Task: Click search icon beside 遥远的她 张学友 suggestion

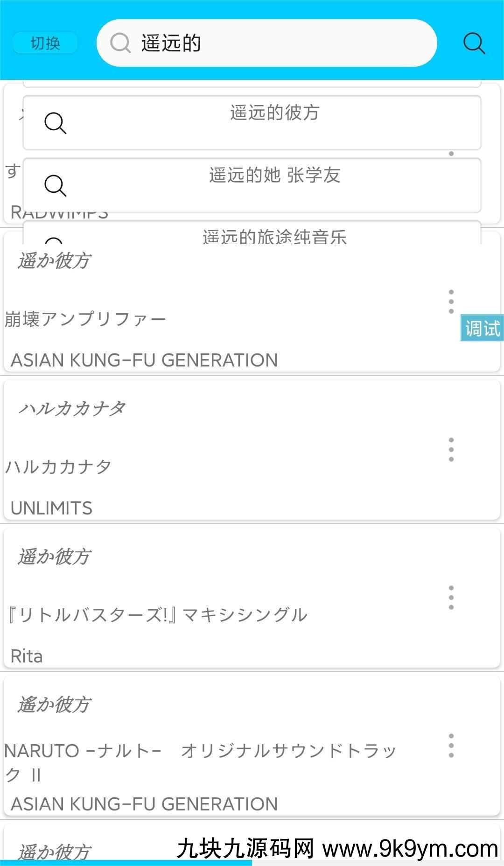Action: click(55, 185)
